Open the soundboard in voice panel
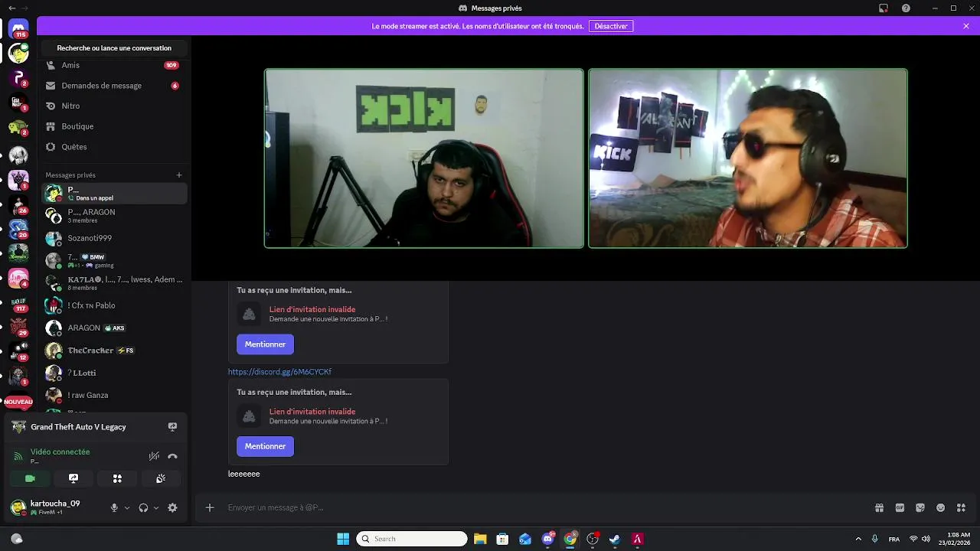Image resolution: width=980 pixels, height=551 pixels. pos(161,478)
